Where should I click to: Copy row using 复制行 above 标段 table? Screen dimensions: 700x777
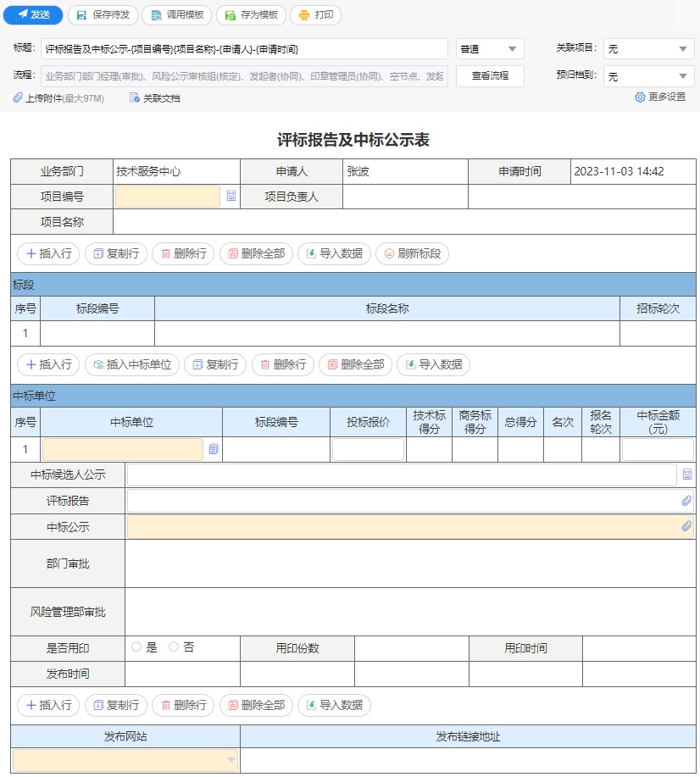click(116, 253)
